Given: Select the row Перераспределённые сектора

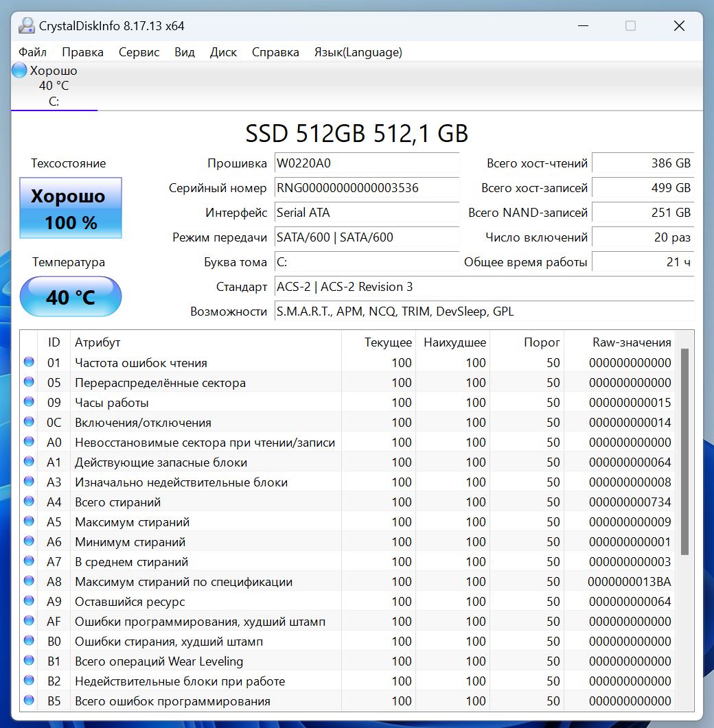Looking at the screenshot, I should pos(348,383).
